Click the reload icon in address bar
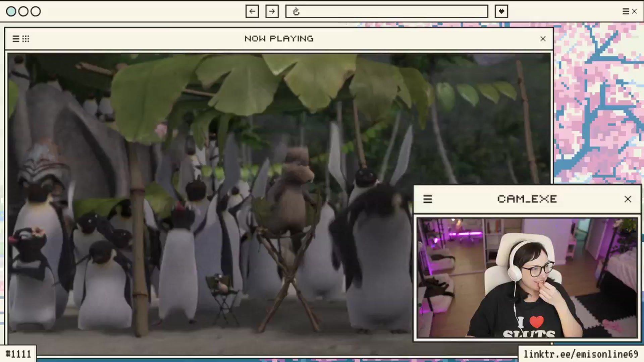This screenshot has height=362, width=644. (x=296, y=12)
